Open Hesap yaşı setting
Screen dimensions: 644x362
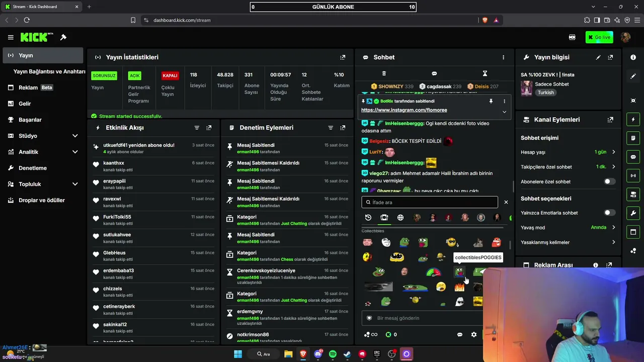point(568,152)
